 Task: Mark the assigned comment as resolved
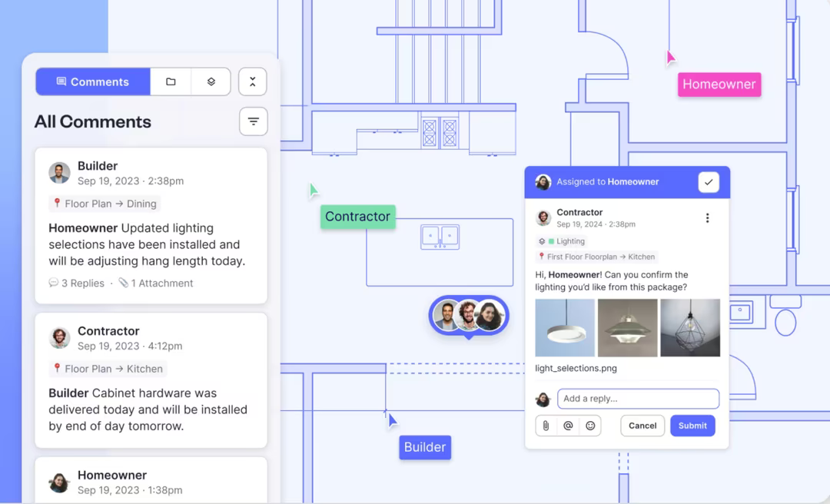709,182
